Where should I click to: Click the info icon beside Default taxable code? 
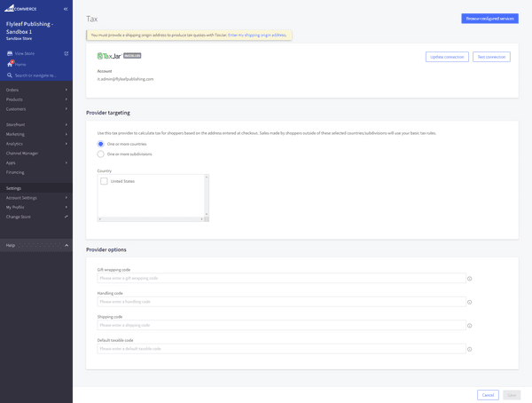(x=469, y=349)
